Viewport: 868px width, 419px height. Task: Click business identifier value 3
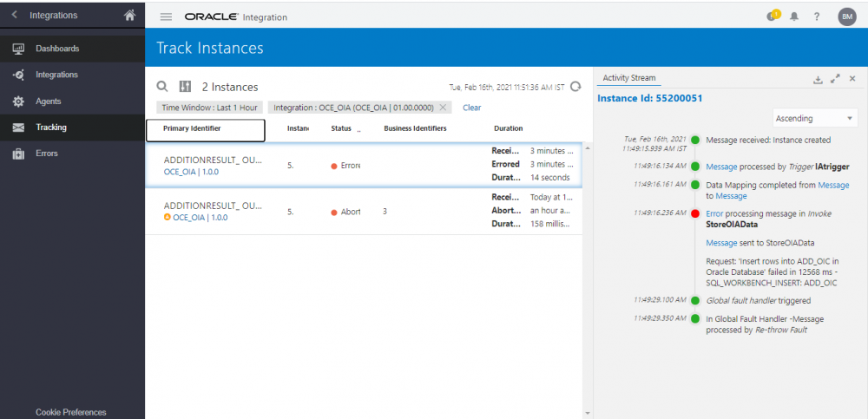click(385, 212)
